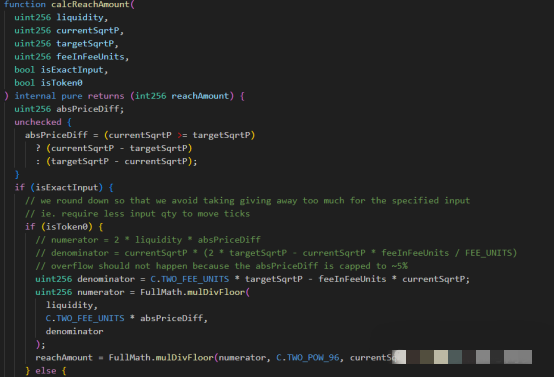The image size is (554, 378).
Task: Click the 'unchecked' keyword
Action: (x=38, y=122)
